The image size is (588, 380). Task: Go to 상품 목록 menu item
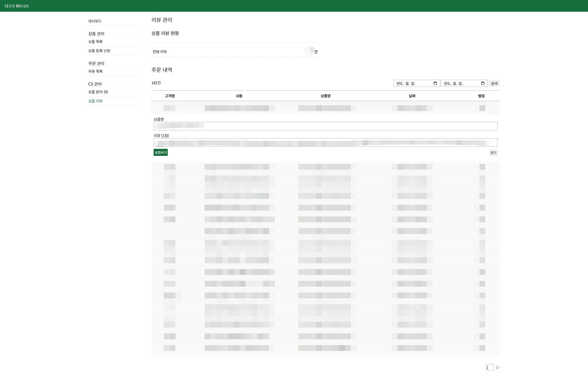coord(95,42)
